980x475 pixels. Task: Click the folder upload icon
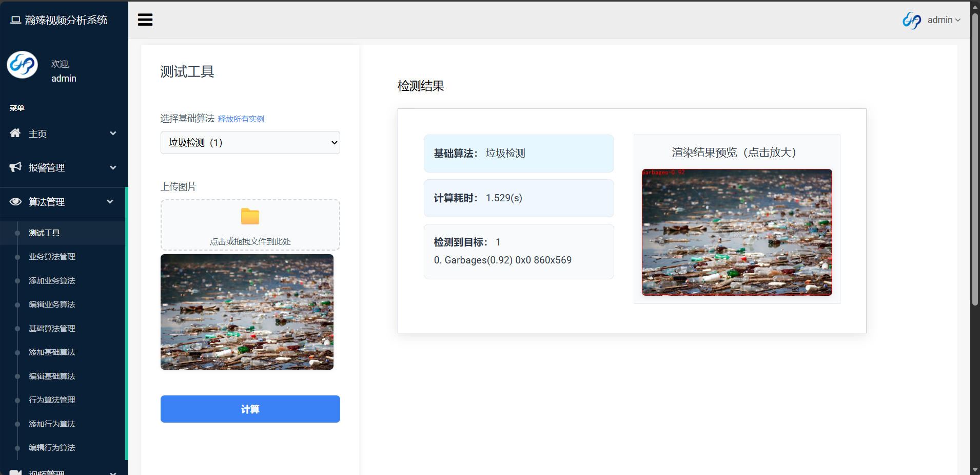click(250, 217)
